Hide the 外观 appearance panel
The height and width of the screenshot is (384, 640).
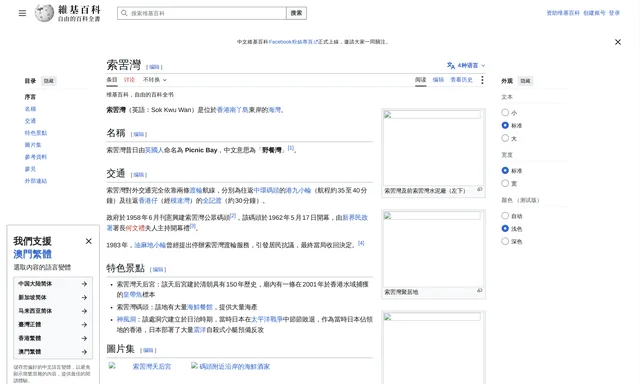pos(525,81)
